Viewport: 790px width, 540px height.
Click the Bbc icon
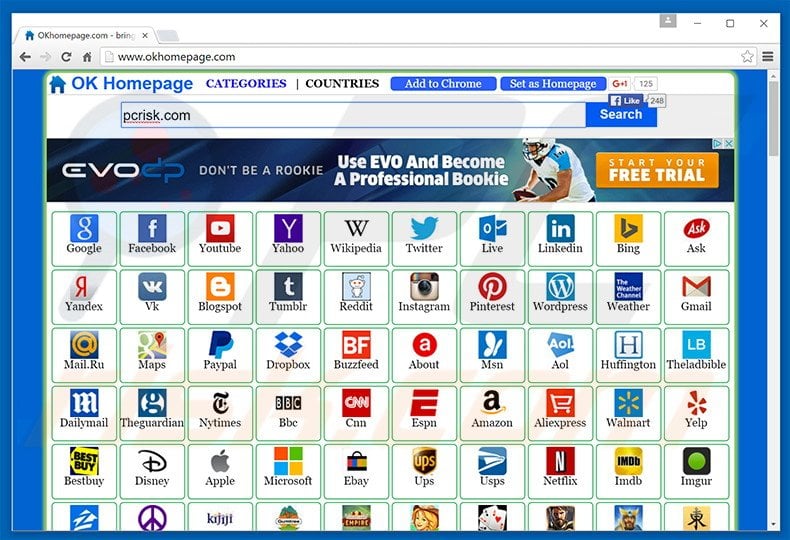(x=288, y=403)
